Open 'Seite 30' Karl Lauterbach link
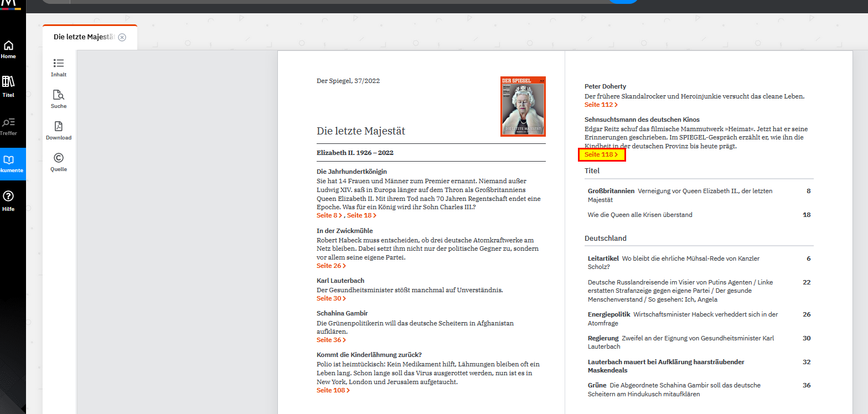 (331, 298)
